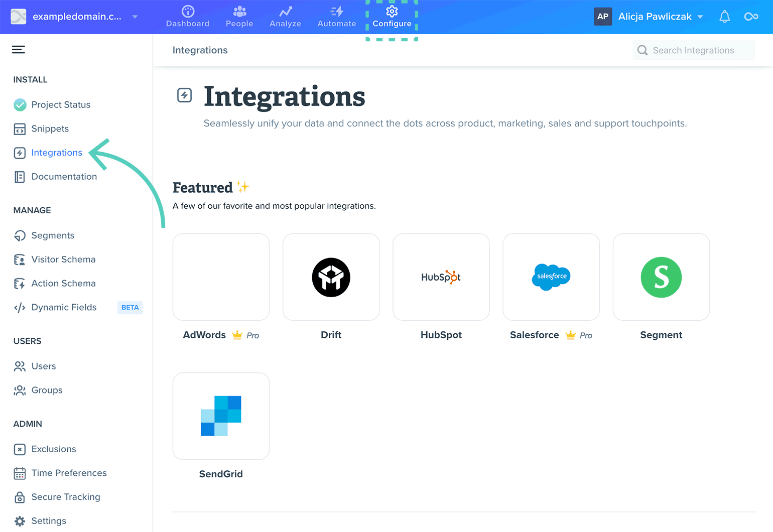This screenshot has height=532, width=773.
Task: Click the Settings gear icon in sidebar
Action: pos(20,521)
